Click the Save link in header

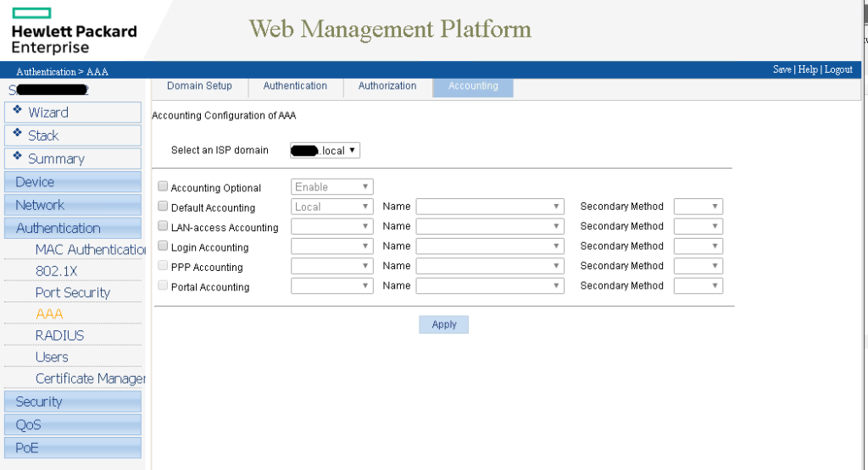782,69
